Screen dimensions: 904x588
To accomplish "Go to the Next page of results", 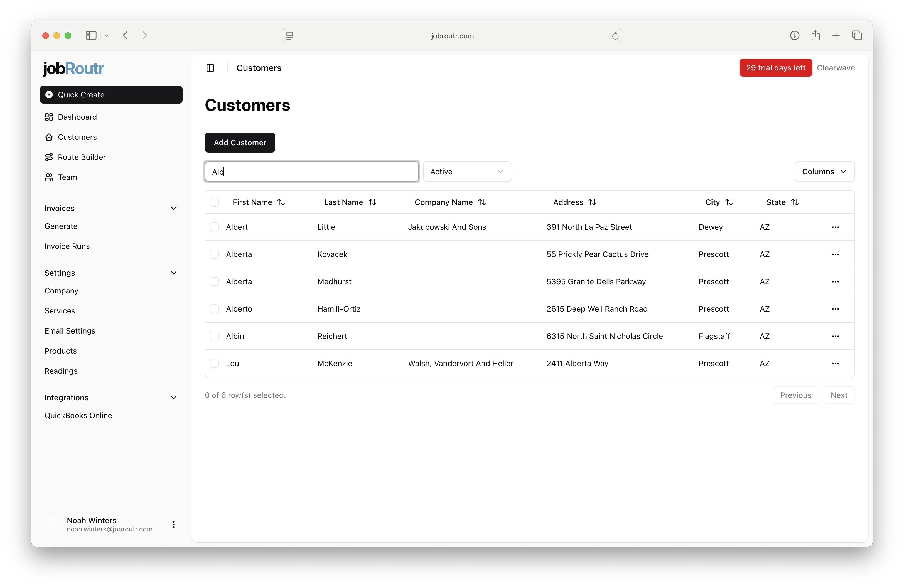I will (x=839, y=395).
